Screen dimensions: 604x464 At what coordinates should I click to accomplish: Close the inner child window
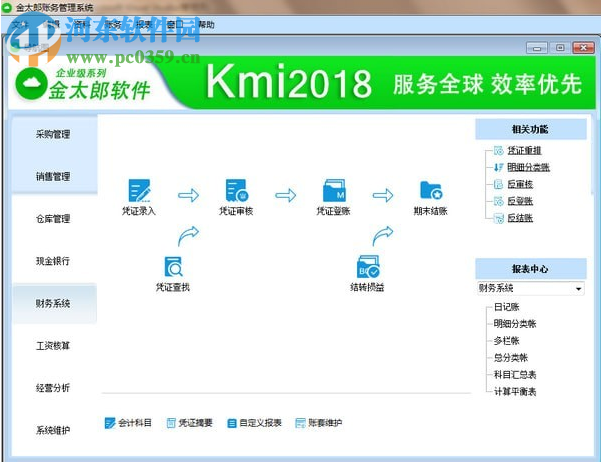584,48
